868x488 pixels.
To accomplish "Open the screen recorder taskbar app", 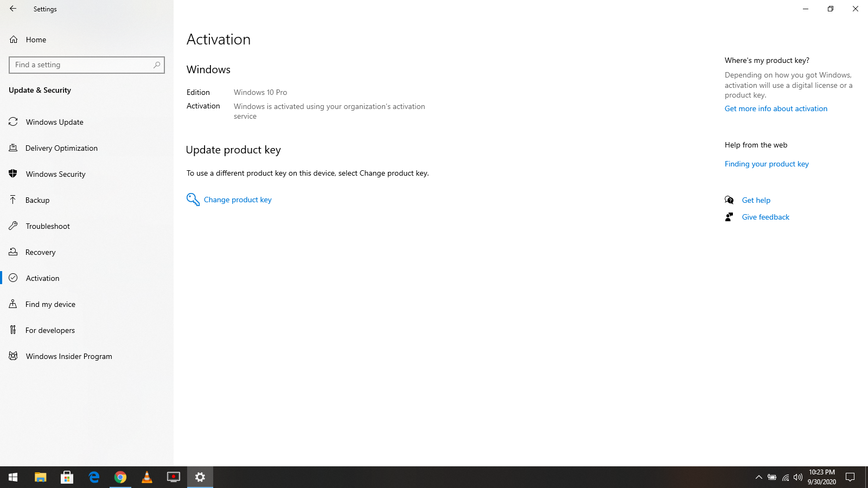I will coord(174,477).
